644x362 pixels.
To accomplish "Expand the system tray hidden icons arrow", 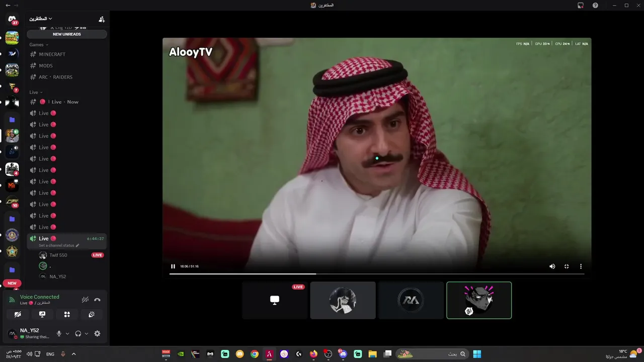I will (x=73, y=354).
